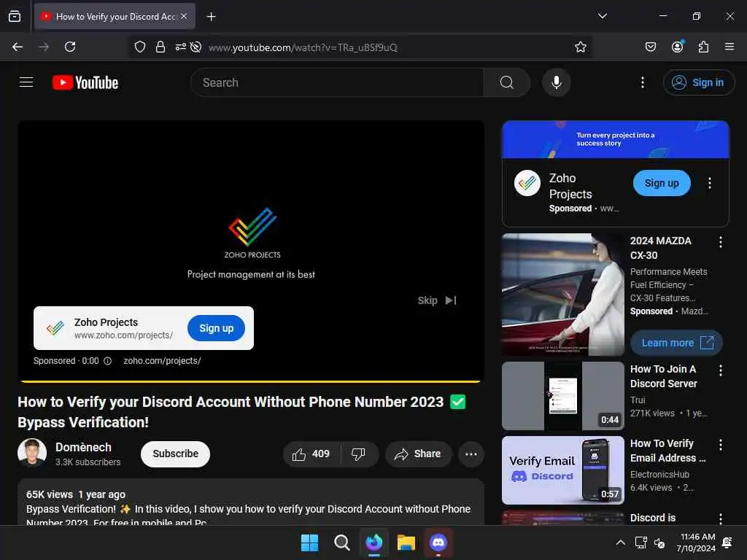The height and width of the screenshot is (560, 747).
Task: Focus the YouTube Search box
Action: point(337,82)
